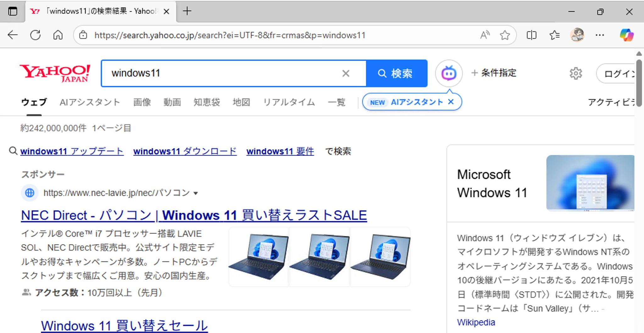Reload the current page
644x333 pixels.
[x=35, y=35]
